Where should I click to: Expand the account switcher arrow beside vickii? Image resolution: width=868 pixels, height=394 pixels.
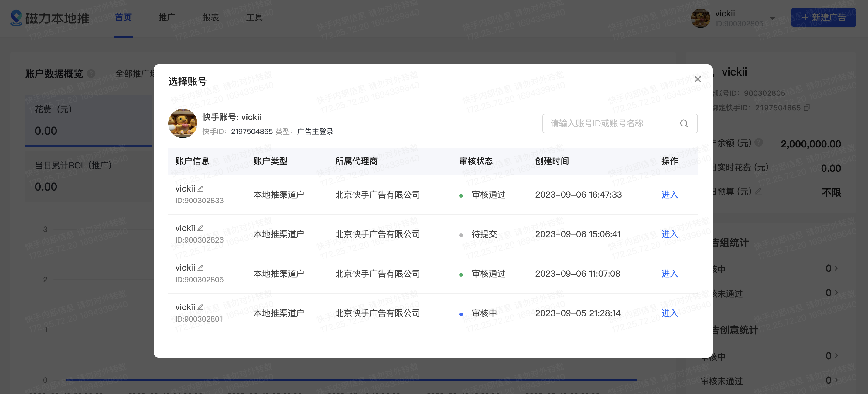[772, 18]
